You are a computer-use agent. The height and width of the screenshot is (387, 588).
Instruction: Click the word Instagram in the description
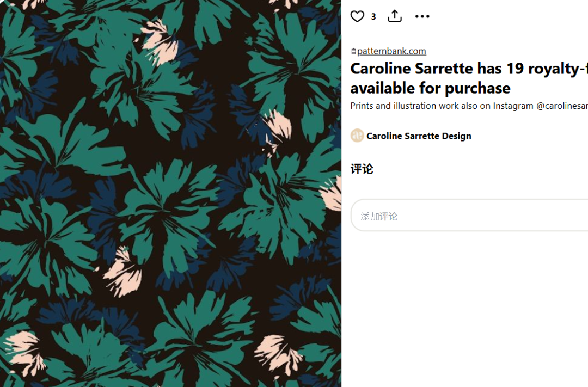coord(513,106)
